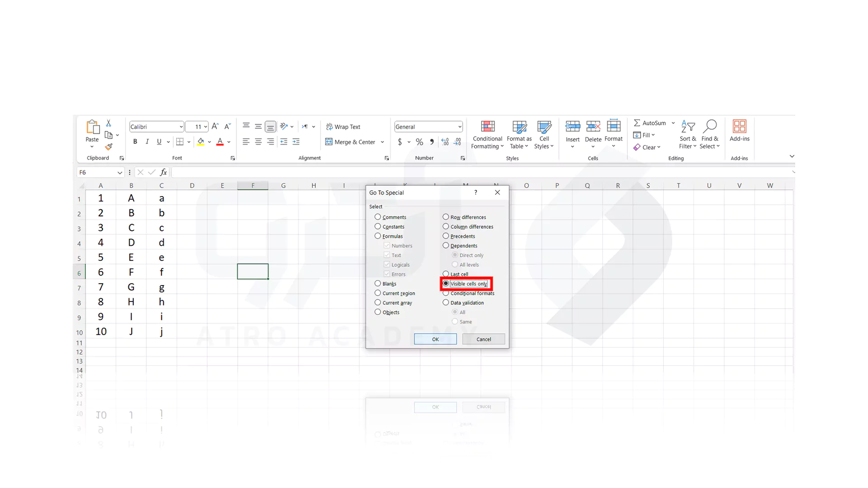Toggle Bold formatting

coord(135,142)
